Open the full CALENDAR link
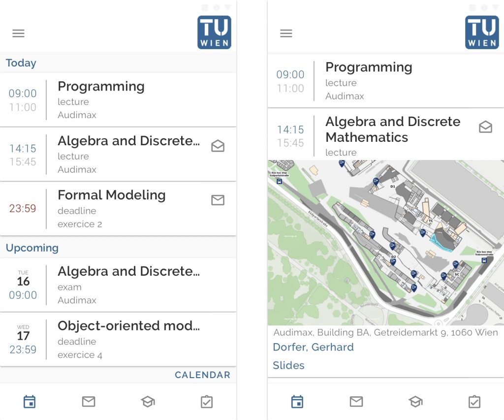 [202, 375]
